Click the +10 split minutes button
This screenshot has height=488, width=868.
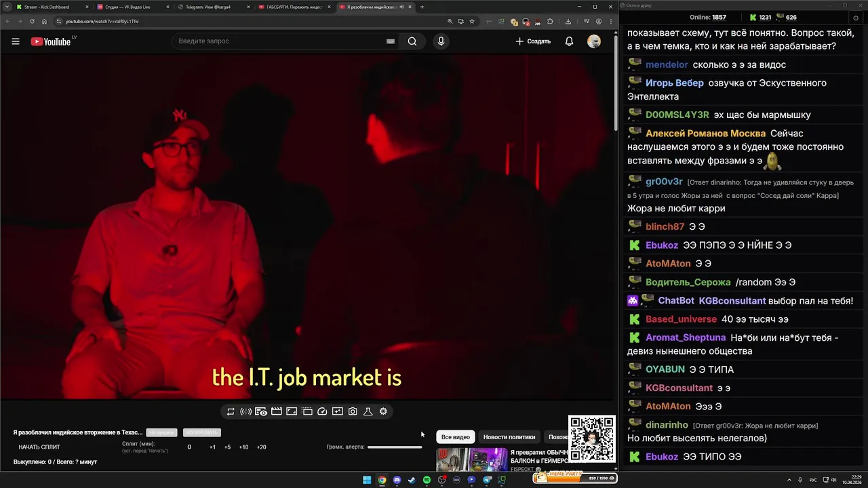(x=243, y=447)
